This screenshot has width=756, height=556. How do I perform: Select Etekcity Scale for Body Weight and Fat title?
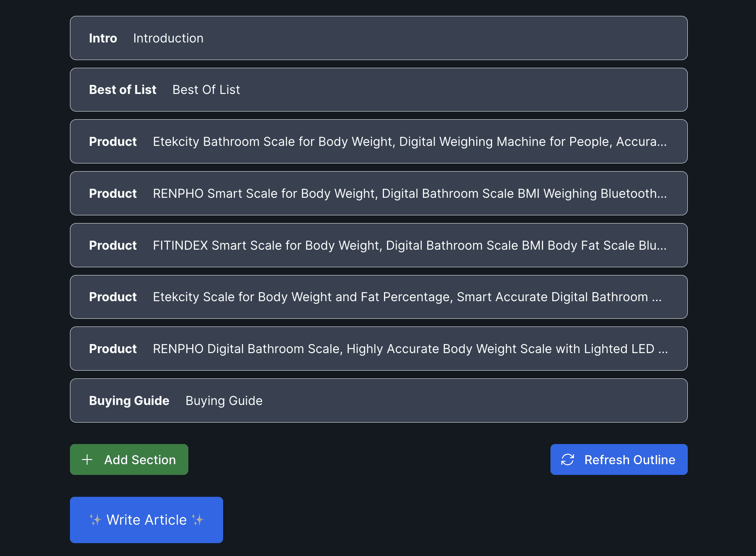pos(407,297)
